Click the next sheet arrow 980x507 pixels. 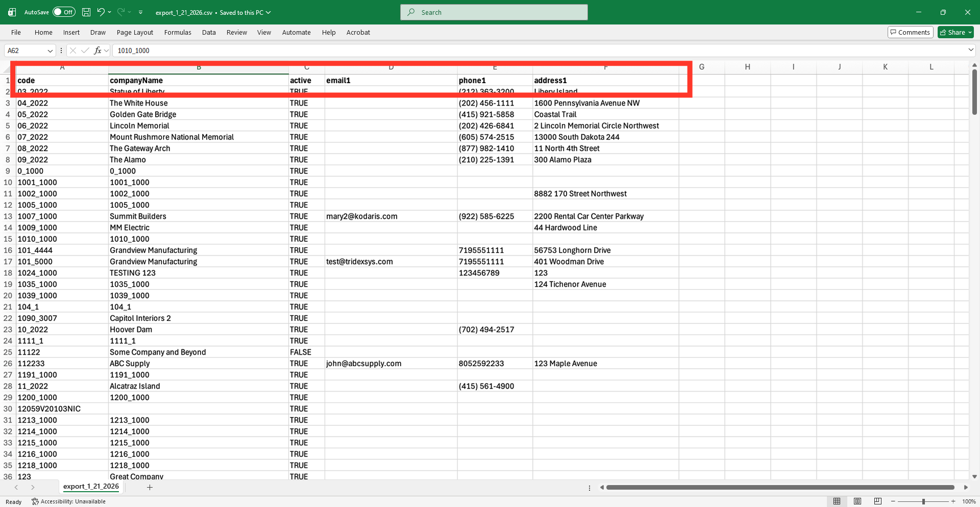(x=33, y=487)
